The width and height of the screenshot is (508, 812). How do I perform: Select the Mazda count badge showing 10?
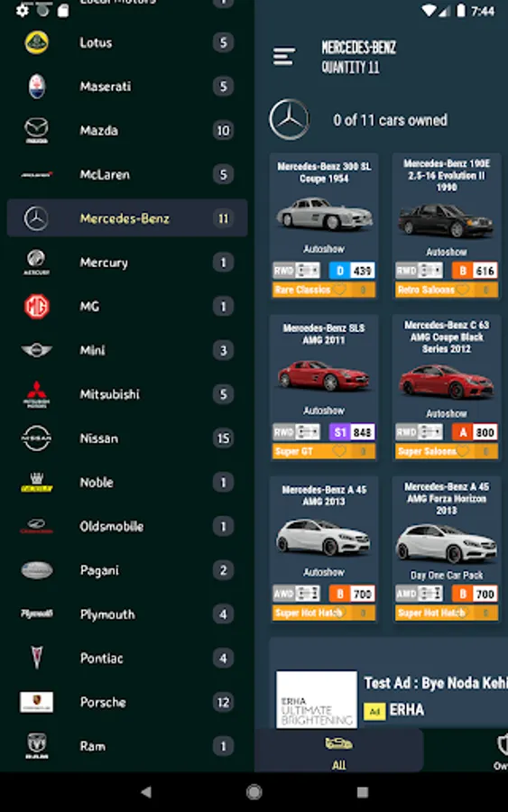click(x=223, y=131)
